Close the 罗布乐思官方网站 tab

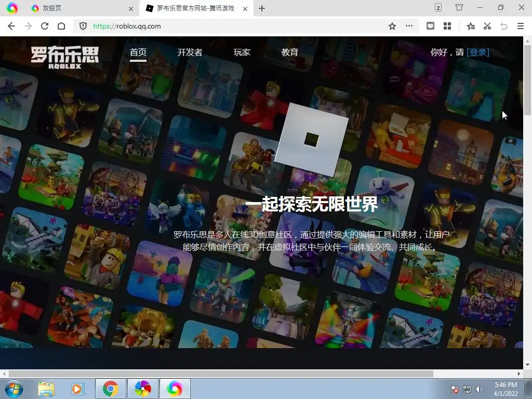(x=245, y=9)
